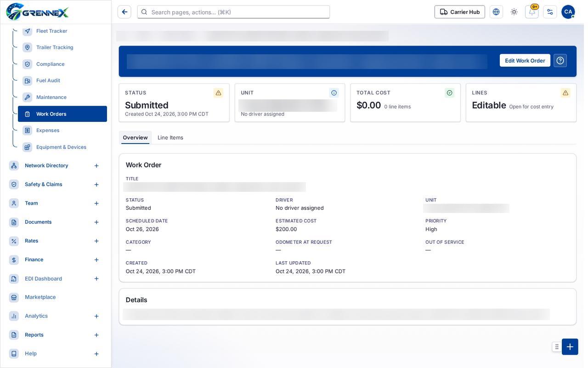Screen dimensions: 588x368
Task: Click Edit Work Order button
Action: point(525,61)
